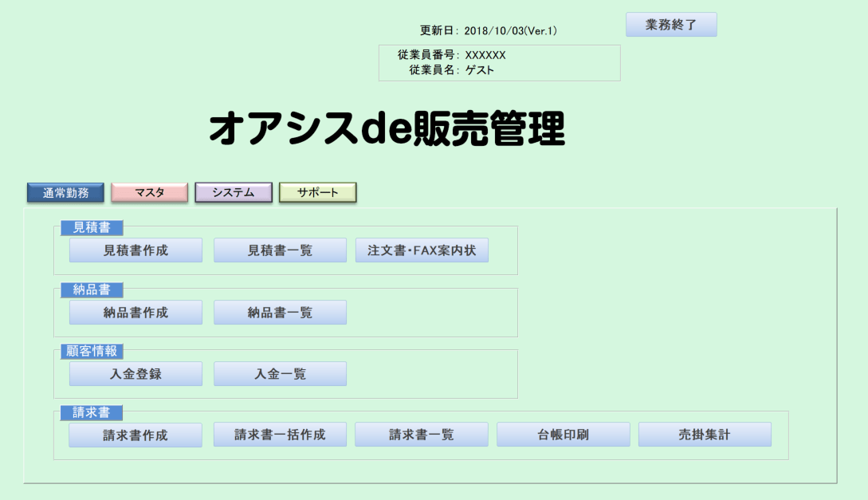Open 注文書・FAX案内状

(x=422, y=250)
